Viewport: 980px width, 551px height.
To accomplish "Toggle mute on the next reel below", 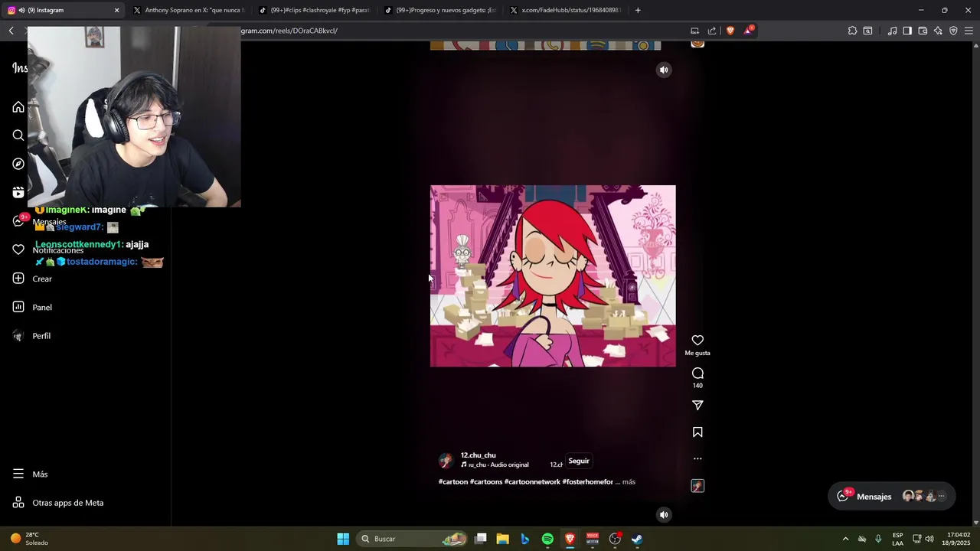I will click(x=664, y=514).
